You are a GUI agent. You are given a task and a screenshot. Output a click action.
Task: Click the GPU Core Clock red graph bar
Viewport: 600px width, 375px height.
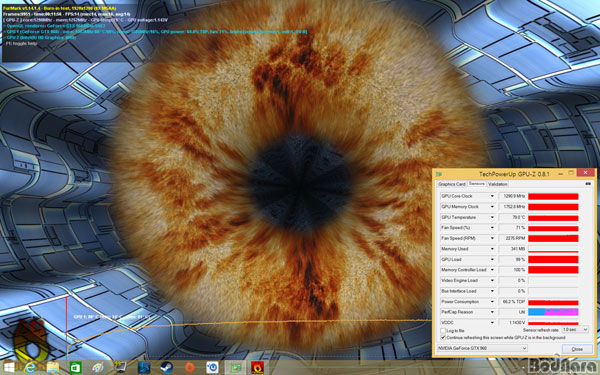pos(553,196)
